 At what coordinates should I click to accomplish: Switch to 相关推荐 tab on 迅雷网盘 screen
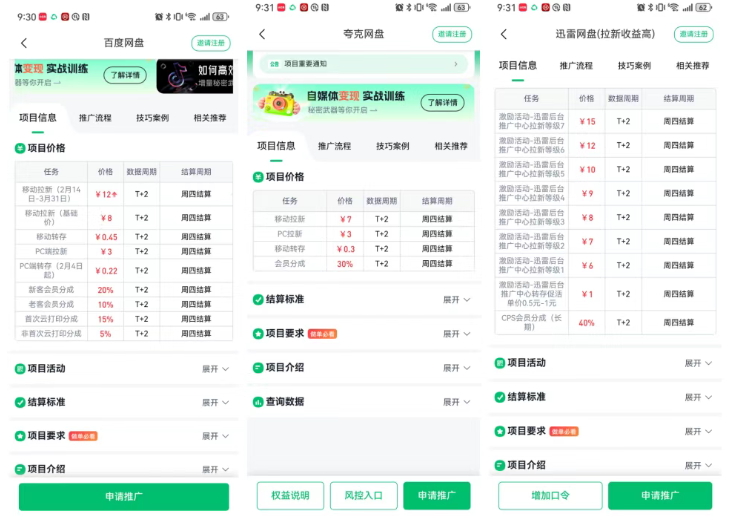click(692, 66)
